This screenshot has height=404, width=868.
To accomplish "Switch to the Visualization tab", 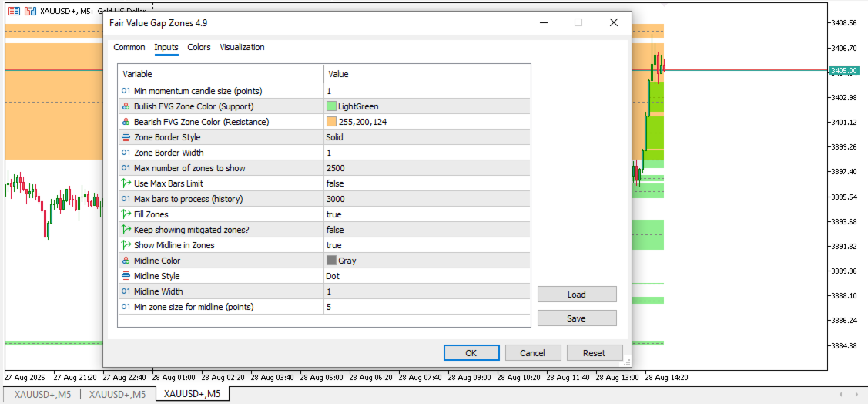I will pos(242,48).
